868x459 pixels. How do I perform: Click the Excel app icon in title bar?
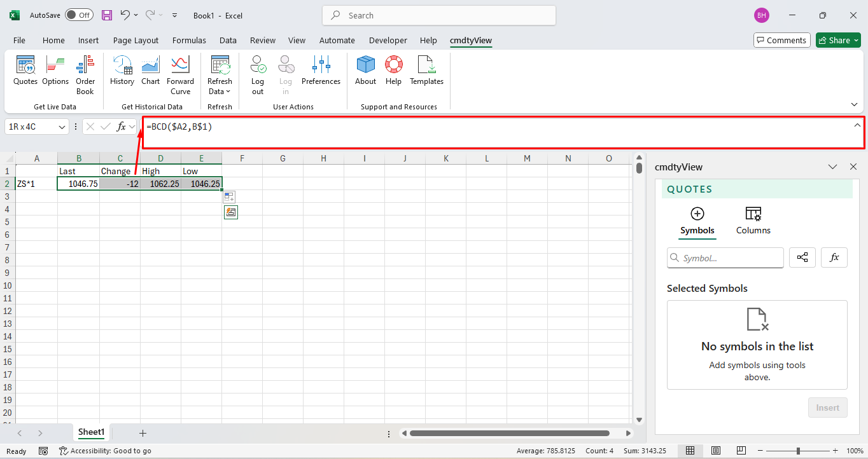[15, 15]
